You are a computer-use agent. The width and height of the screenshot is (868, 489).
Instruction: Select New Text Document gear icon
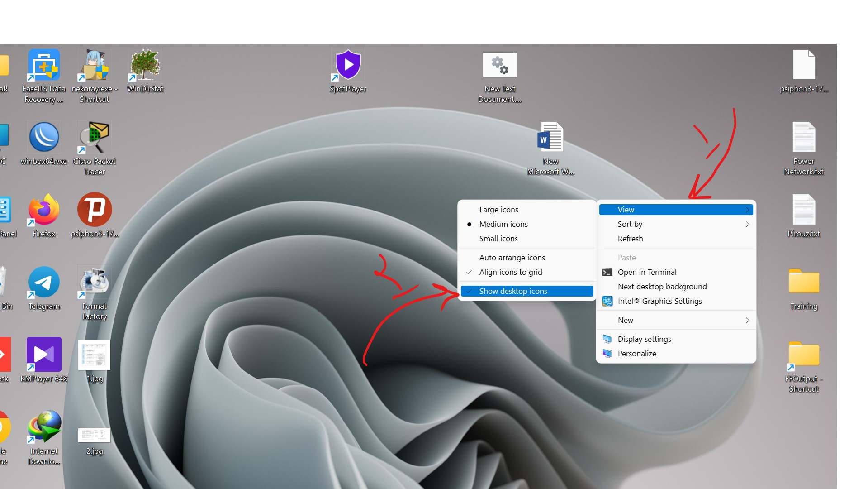[x=500, y=65]
